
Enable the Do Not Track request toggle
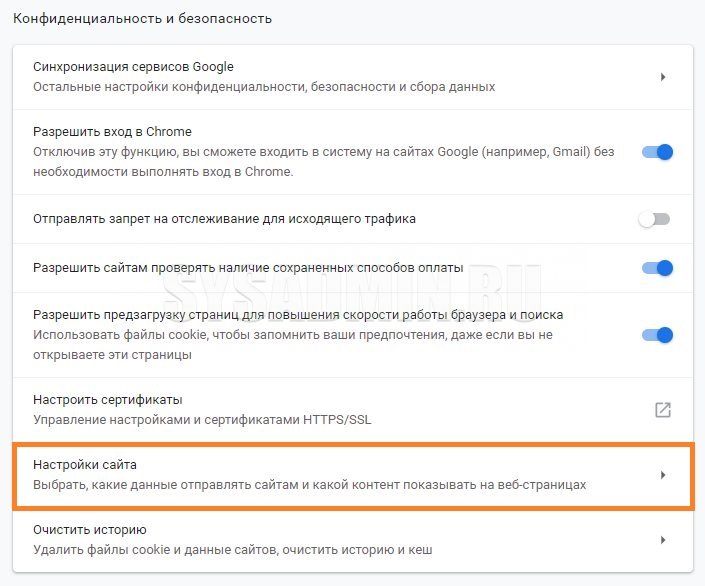click(x=655, y=219)
